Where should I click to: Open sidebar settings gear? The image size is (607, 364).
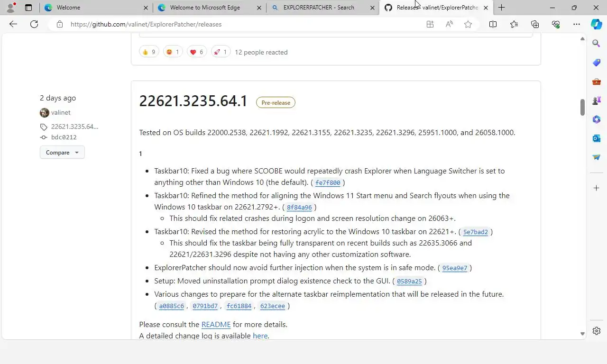(x=597, y=331)
